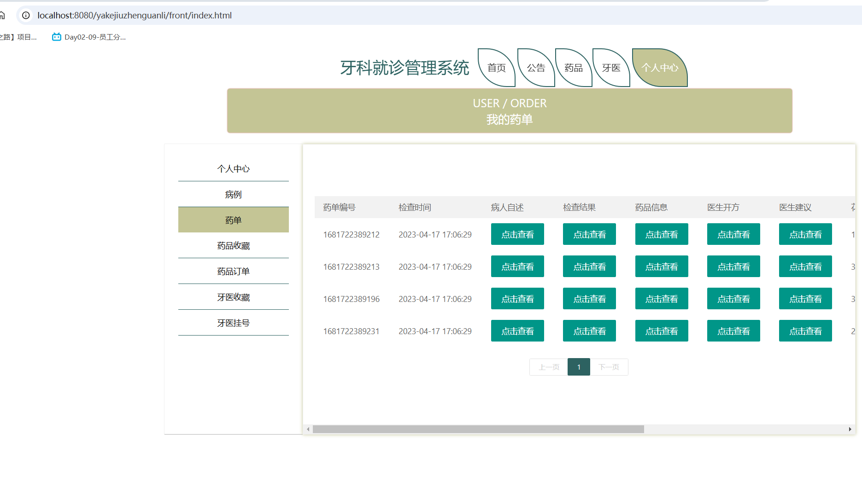862x504 pixels.
Task: Click the right scrollbar arrow
Action: pyautogui.click(x=850, y=429)
